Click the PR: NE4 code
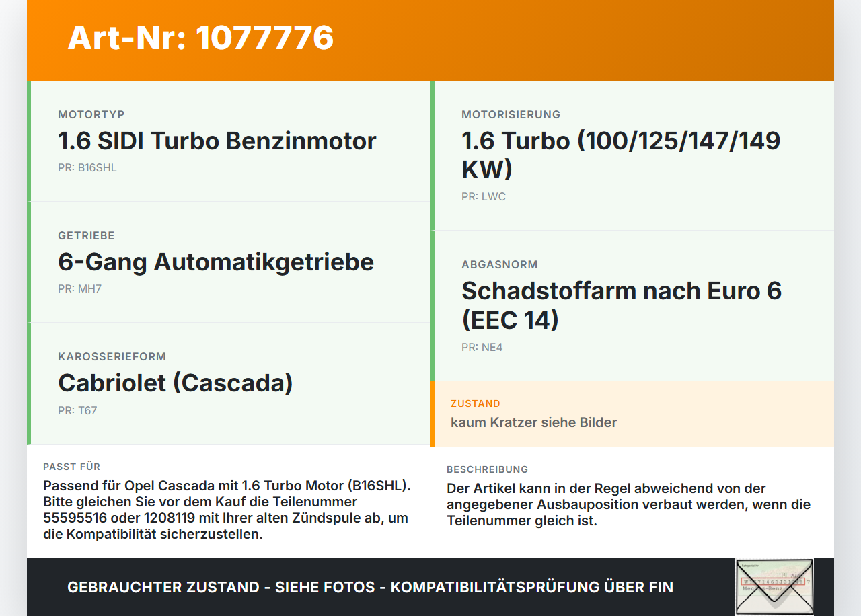 [x=482, y=348]
